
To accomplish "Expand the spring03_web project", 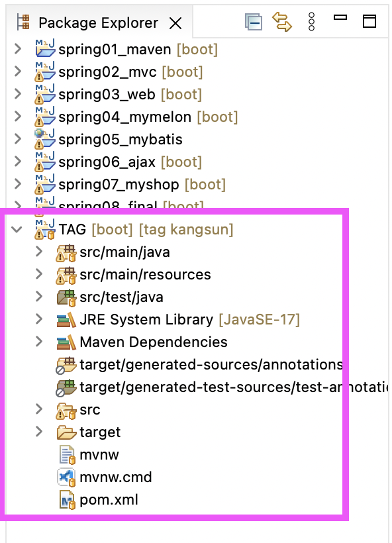I will (18, 94).
